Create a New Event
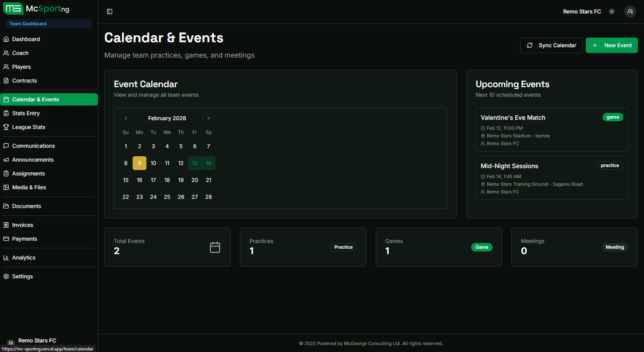Screen dimensions: 644x352 click(x=611, y=45)
